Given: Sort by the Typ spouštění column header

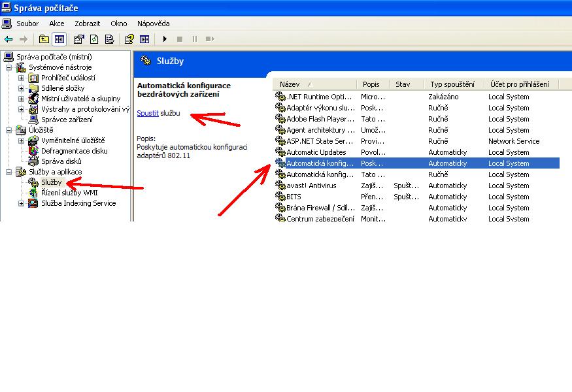Looking at the screenshot, I should [x=454, y=84].
